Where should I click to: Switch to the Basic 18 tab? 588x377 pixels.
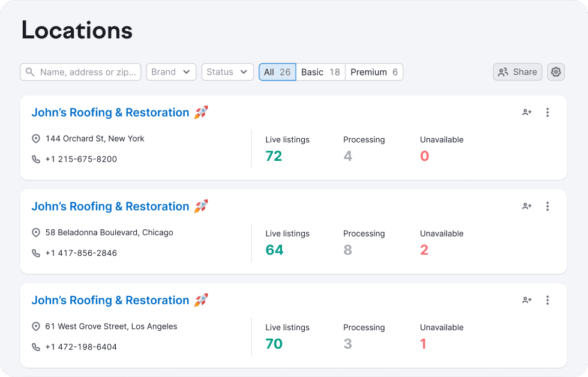tap(320, 72)
